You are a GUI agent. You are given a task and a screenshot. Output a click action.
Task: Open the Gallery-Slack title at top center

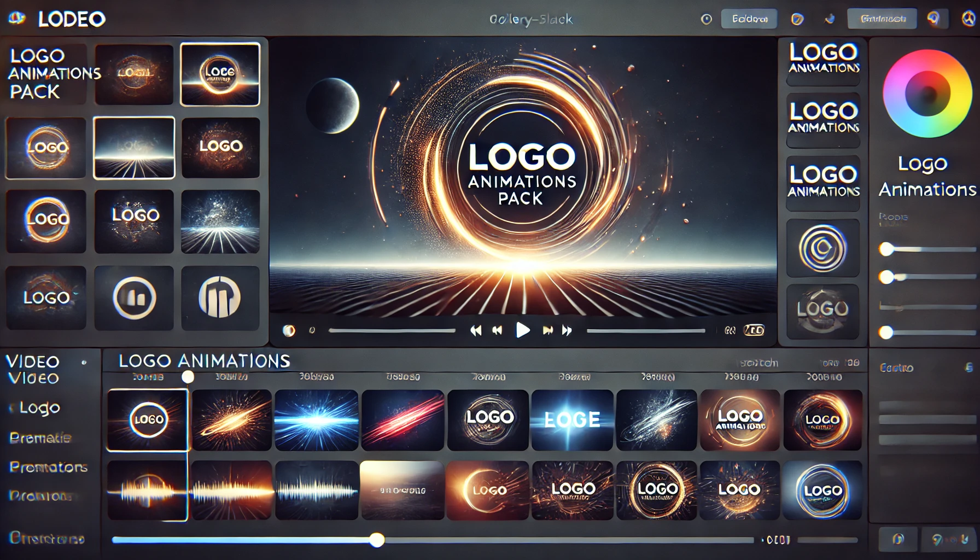[530, 20]
